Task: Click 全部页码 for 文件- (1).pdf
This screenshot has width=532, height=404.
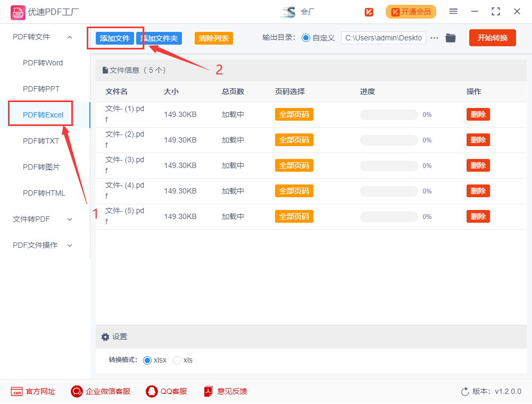Action: (x=294, y=115)
